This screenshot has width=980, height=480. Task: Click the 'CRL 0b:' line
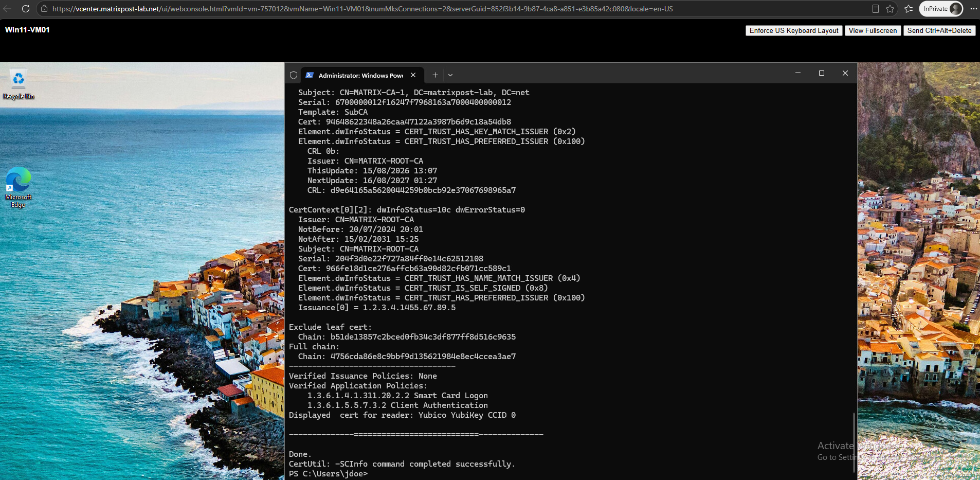(x=323, y=151)
